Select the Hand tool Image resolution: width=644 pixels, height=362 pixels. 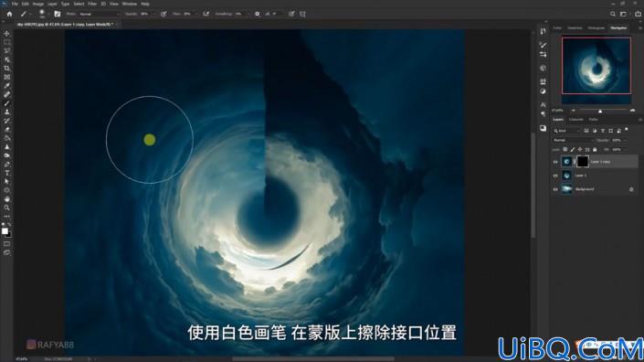pyautogui.click(x=7, y=199)
